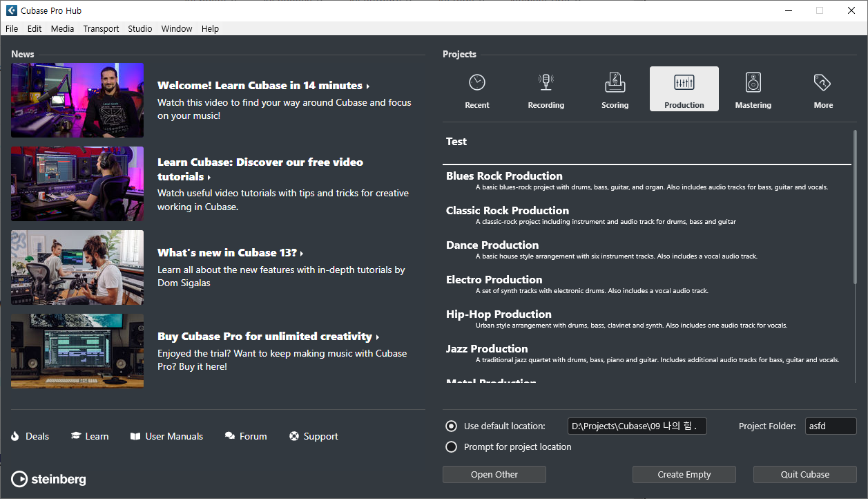Click the Forum speech bubbles icon
The image size is (868, 499).
click(230, 436)
